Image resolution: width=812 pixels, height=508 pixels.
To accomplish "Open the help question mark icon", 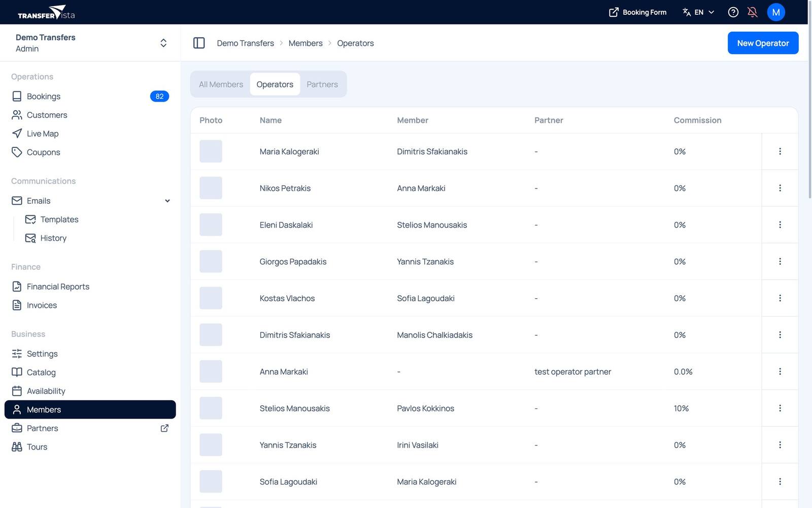I will tap(733, 12).
